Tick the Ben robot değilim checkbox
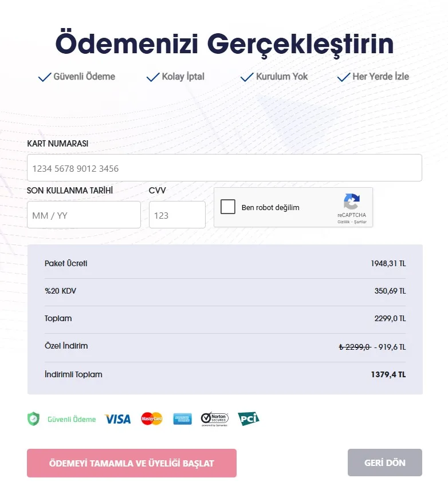 pyautogui.click(x=228, y=207)
